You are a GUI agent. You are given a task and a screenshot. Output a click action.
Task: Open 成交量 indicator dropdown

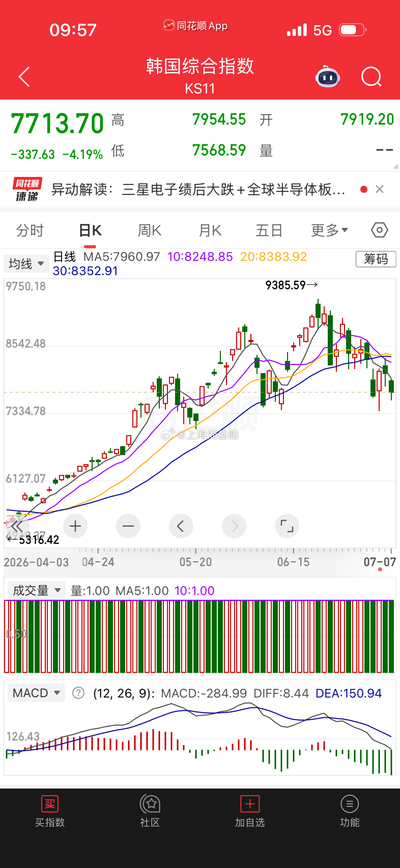[36, 591]
